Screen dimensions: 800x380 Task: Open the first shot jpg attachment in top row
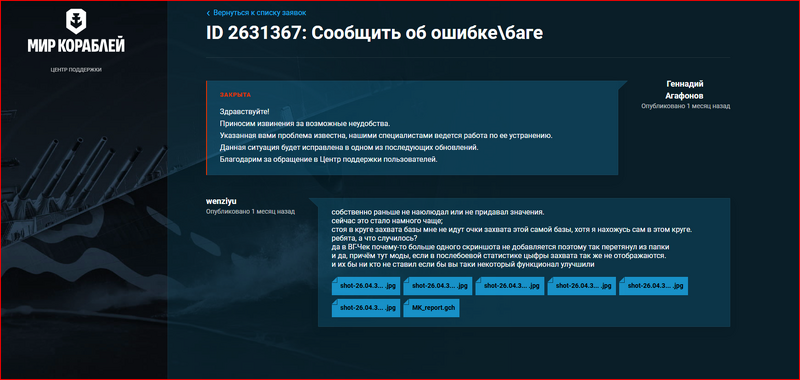tap(366, 286)
